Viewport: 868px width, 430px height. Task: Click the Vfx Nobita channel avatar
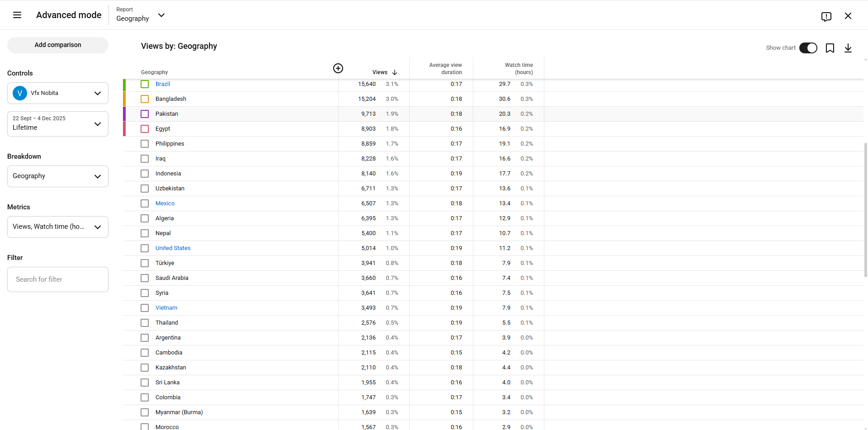point(20,93)
